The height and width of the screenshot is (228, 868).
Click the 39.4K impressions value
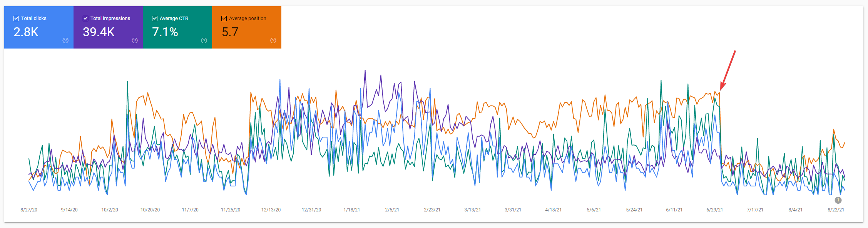[99, 32]
